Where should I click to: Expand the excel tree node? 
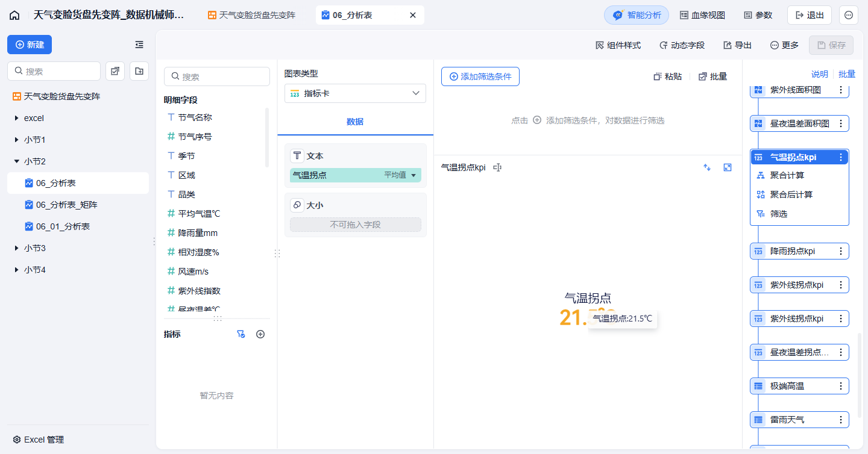tap(16, 118)
